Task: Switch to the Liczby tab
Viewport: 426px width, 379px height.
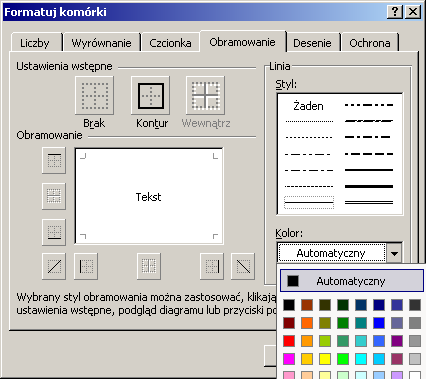Action: [x=35, y=43]
